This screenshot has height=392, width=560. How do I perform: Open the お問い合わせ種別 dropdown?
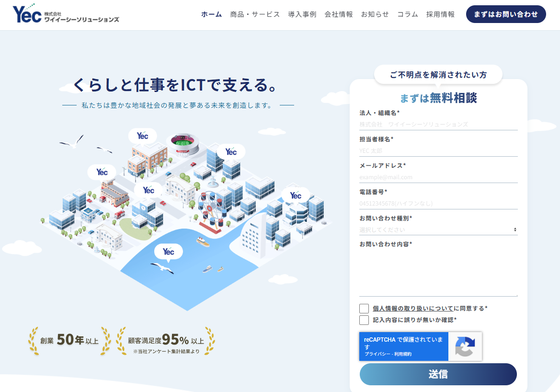coord(438,230)
